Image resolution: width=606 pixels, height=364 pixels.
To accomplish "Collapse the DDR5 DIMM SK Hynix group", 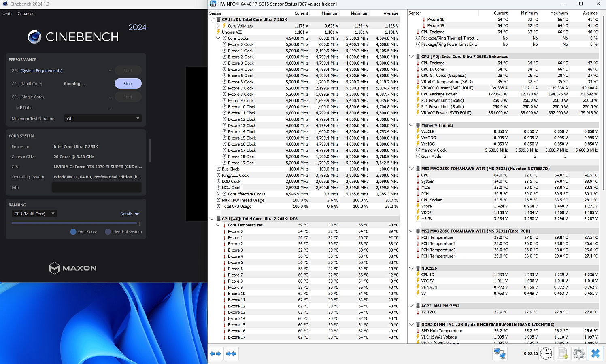I will 411,324.
